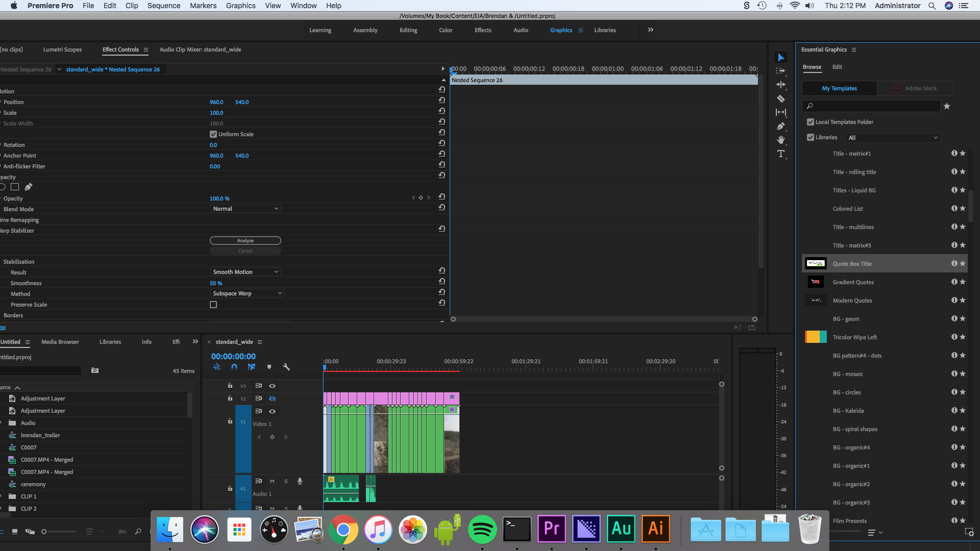Click the Analyze button in Warp Stabilizer
This screenshot has width=980, height=551.
(x=245, y=240)
